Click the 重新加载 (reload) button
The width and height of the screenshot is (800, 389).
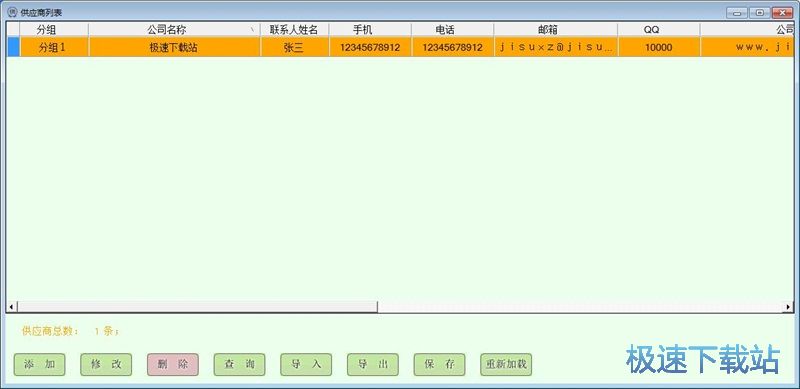(506, 364)
